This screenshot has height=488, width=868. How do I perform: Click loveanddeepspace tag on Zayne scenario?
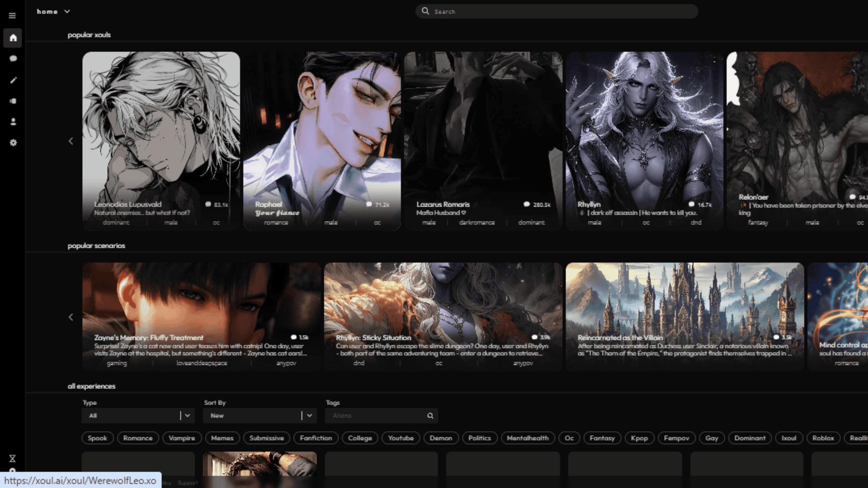point(202,363)
